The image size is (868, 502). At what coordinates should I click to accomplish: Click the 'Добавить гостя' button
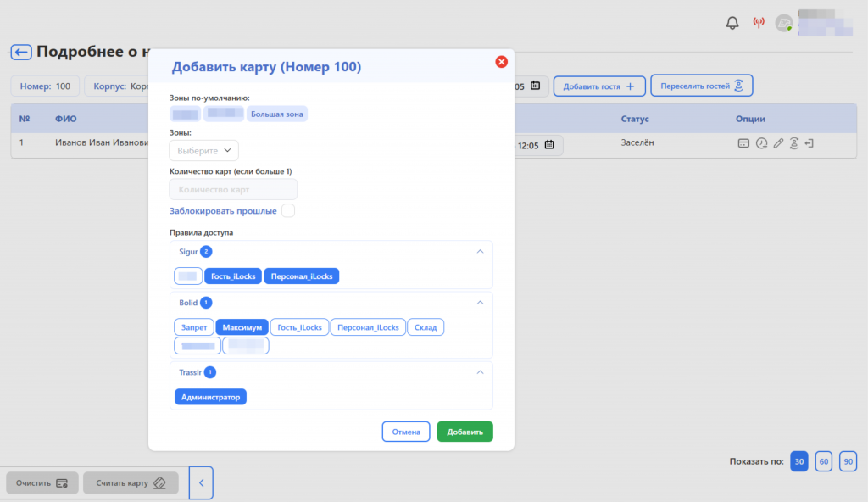click(599, 86)
